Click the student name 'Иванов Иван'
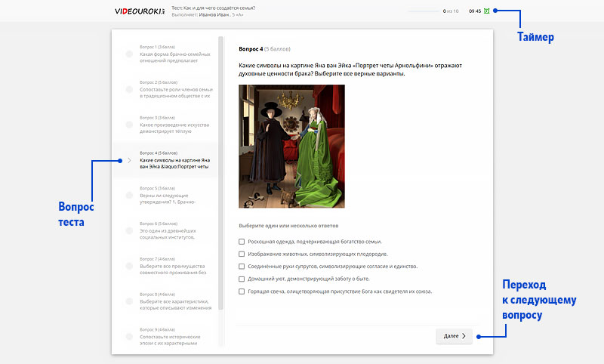The image size is (604, 364). pos(214,14)
